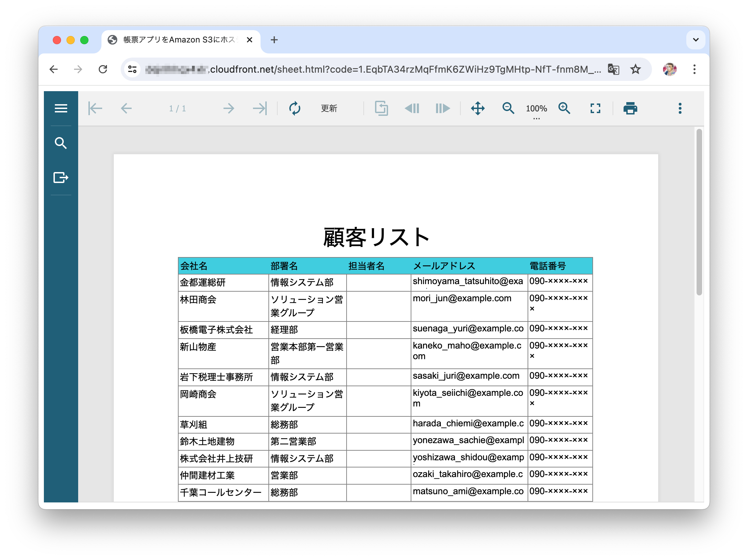This screenshot has height=560, width=748.
Task: Click the 仲間建材工業 cell
Action: (224, 475)
